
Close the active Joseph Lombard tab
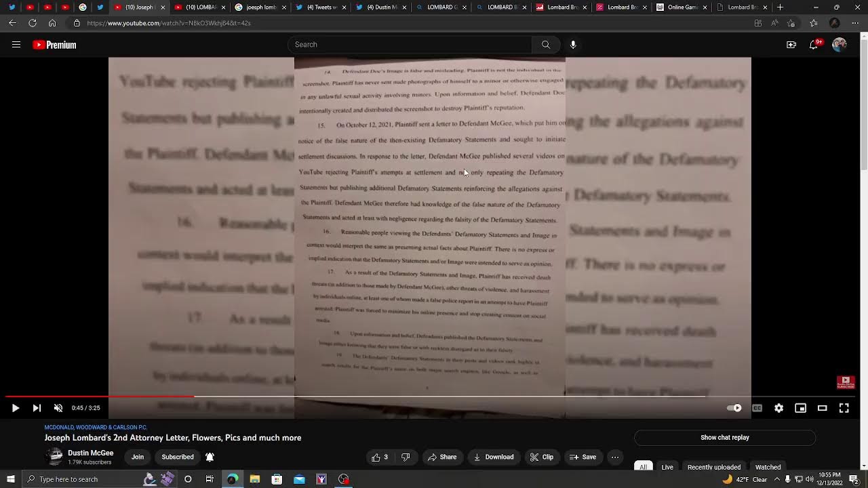(x=163, y=7)
